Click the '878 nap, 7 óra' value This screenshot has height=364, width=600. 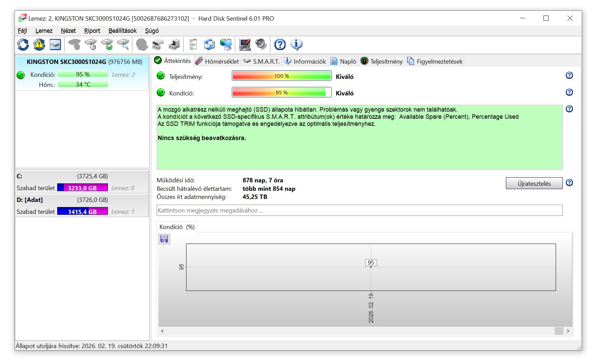pyautogui.click(x=263, y=180)
